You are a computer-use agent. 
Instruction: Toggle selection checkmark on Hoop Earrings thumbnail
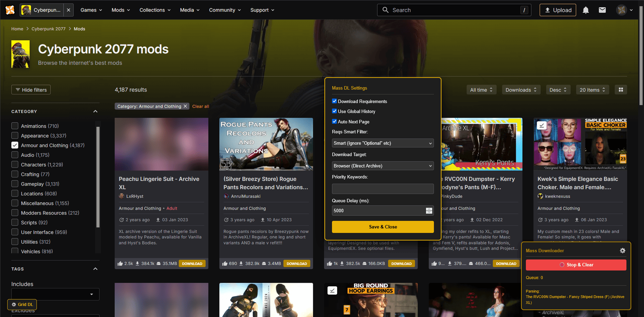(x=332, y=290)
